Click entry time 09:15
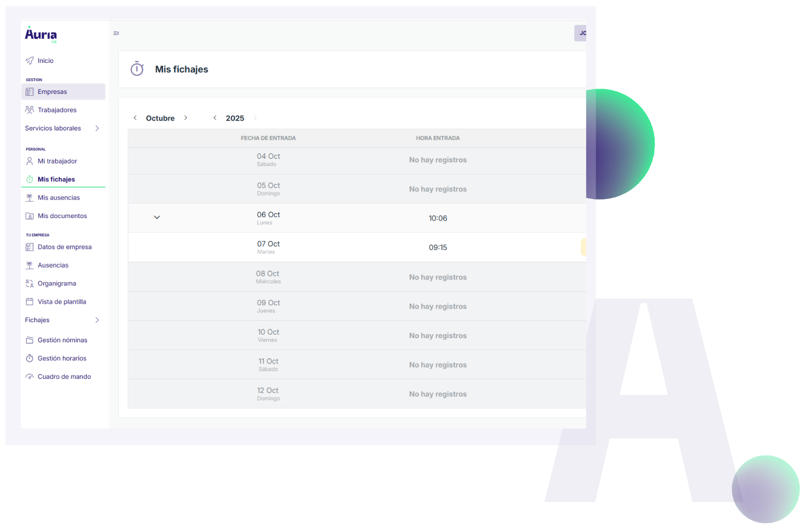Screen dimensions: 810x532 click(x=438, y=247)
